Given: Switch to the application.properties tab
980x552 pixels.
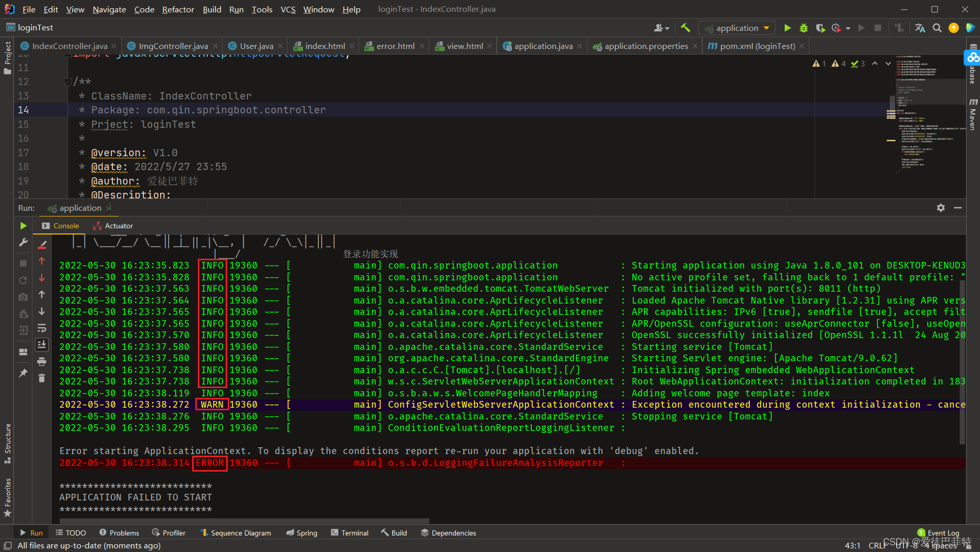Looking at the screenshot, I should (x=646, y=46).
